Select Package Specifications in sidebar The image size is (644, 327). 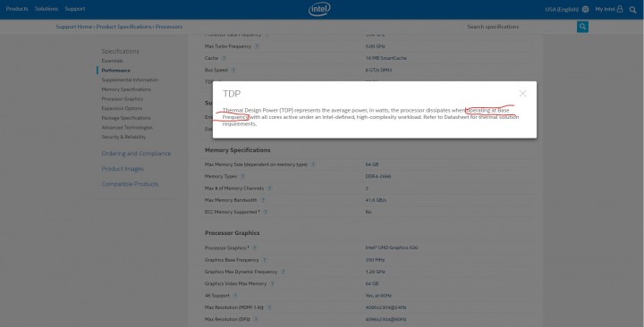[126, 118]
